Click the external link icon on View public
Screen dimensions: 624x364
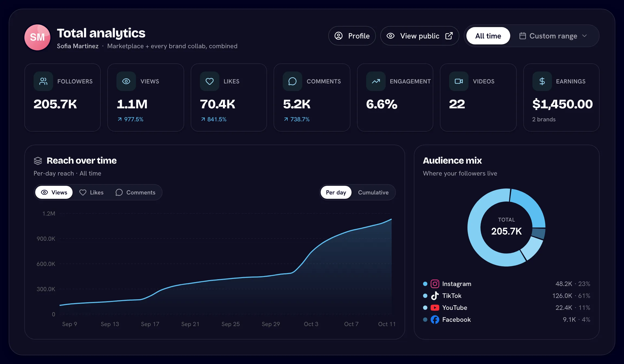tap(449, 36)
